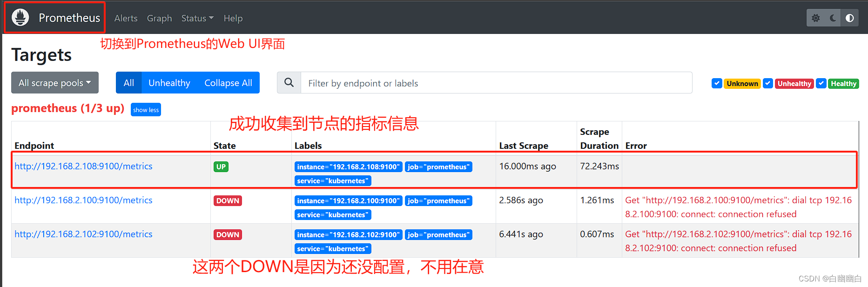Open the Status menu dropdown
The image size is (868, 287).
(197, 18)
